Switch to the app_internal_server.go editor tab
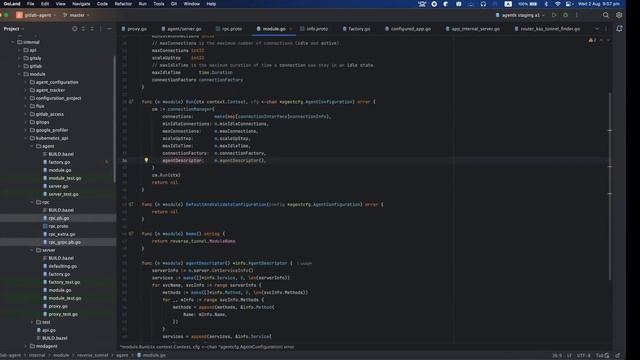Viewport: 640px width, 360px height. (x=473, y=29)
